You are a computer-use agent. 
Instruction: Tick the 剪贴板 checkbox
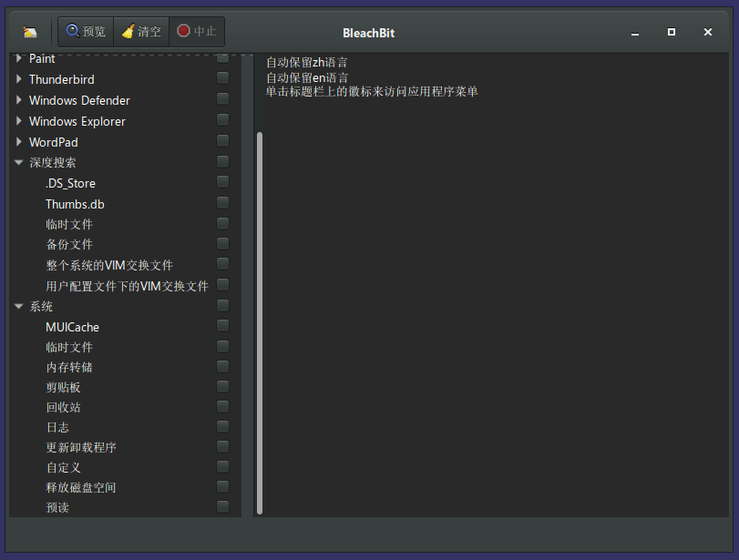point(223,387)
